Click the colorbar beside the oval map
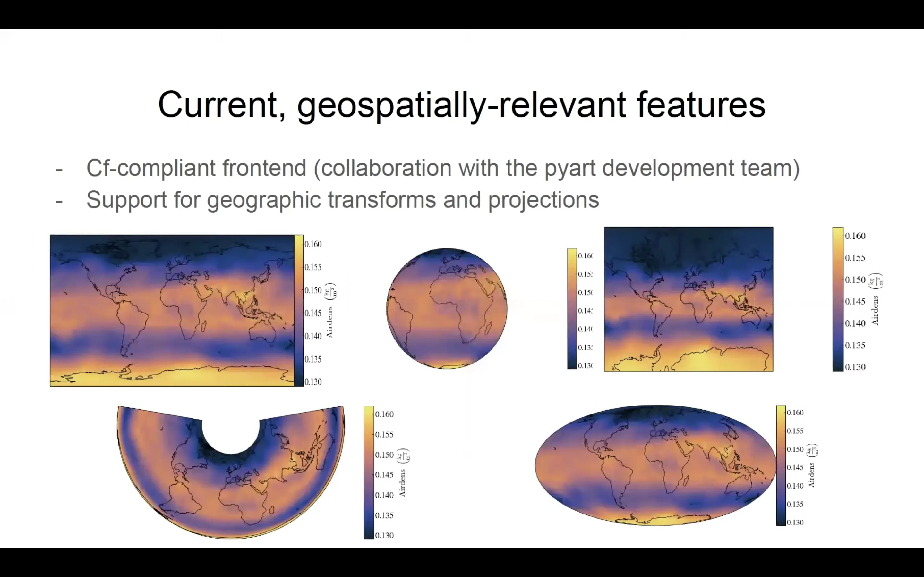 781,465
